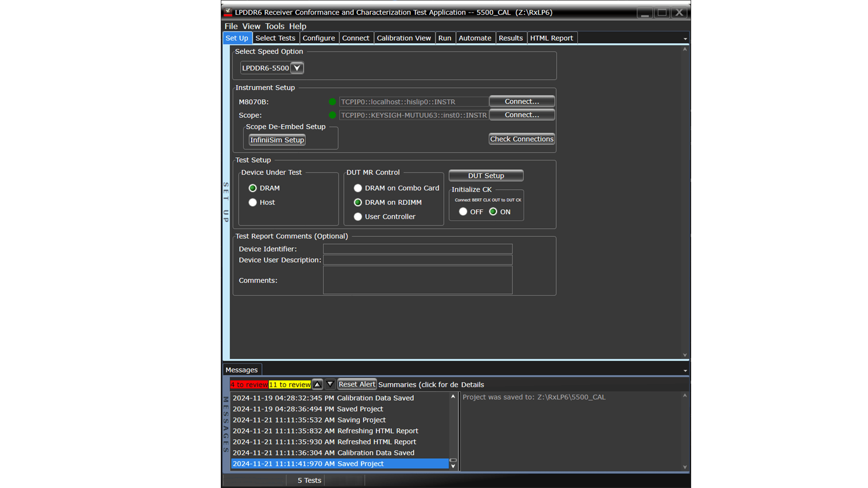Image resolution: width=868 pixels, height=488 pixels.
Task: Navigate to previous alert with up arrow
Action: click(x=317, y=384)
